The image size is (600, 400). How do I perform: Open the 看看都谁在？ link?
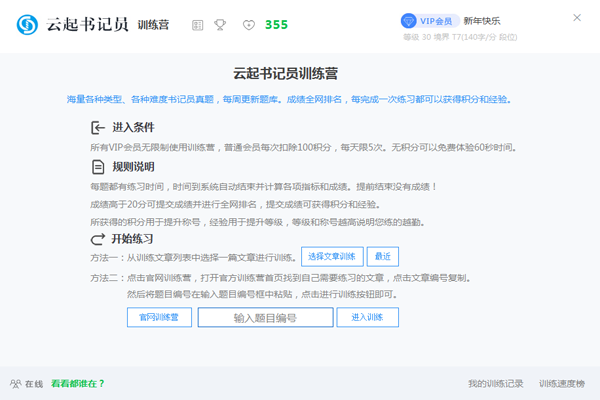tap(78, 384)
